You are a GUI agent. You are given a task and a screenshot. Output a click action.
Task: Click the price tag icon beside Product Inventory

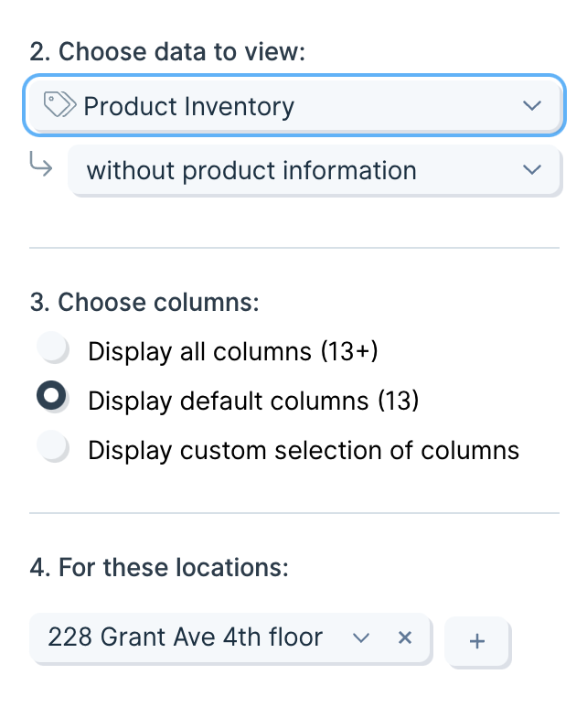pyautogui.click(x=59, y=104)
